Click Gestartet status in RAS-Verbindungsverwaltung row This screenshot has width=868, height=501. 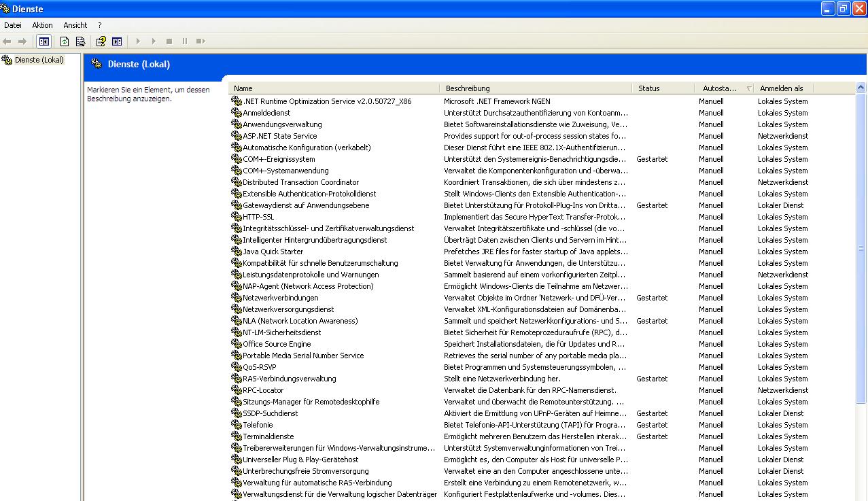pos(652,379)
